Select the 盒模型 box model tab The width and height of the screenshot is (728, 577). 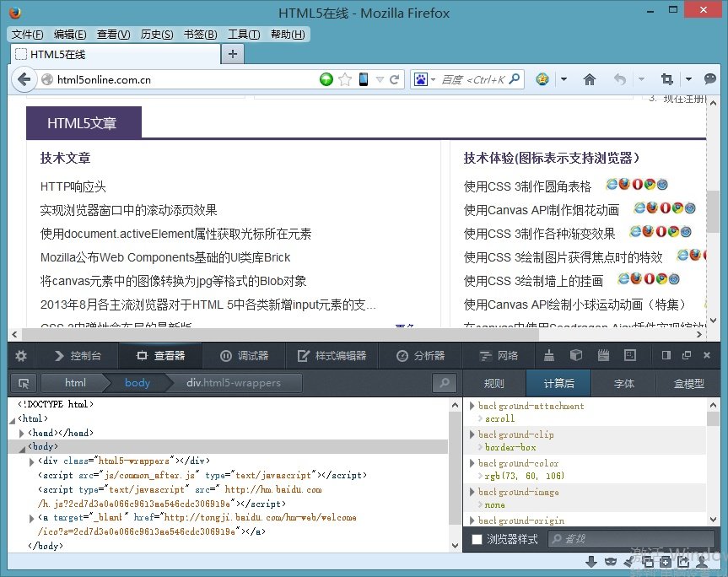[689, 384]
